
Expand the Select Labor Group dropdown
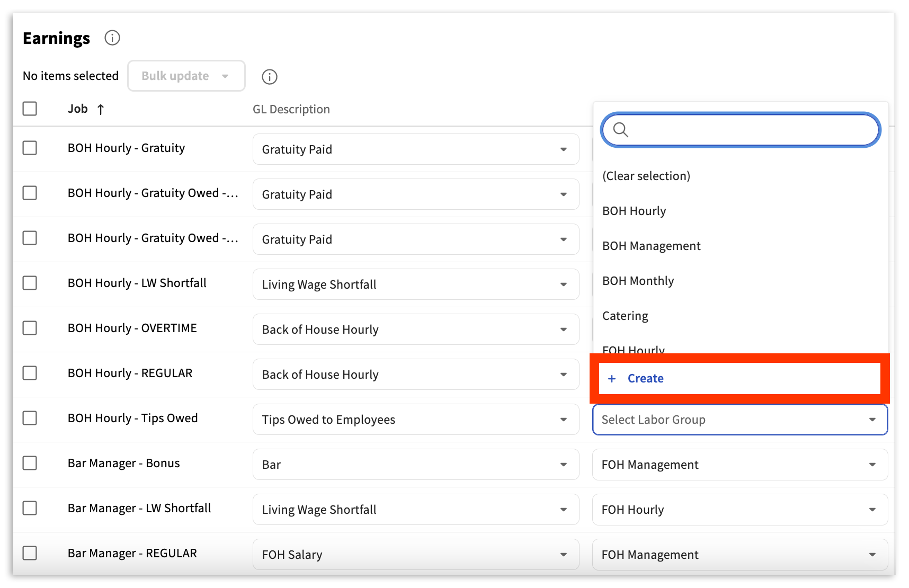tap(739, 420)
